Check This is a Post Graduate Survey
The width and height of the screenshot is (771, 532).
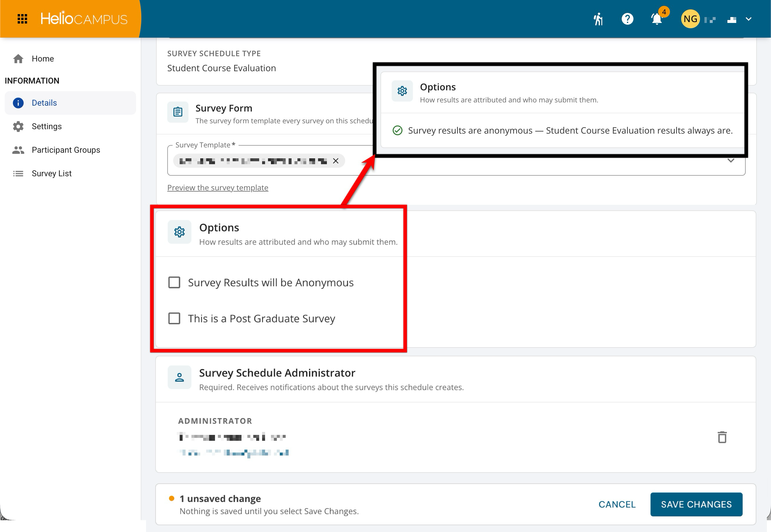174,319
